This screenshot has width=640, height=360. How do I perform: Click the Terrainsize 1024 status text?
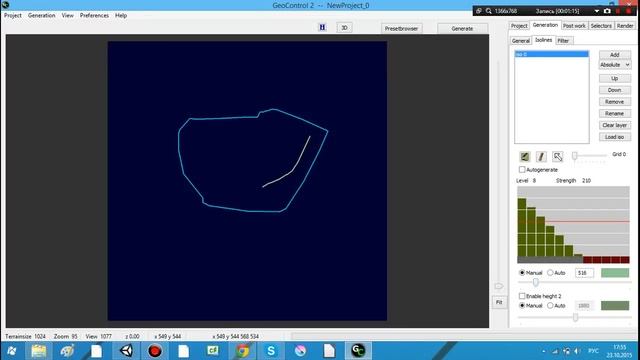point(25,336)
